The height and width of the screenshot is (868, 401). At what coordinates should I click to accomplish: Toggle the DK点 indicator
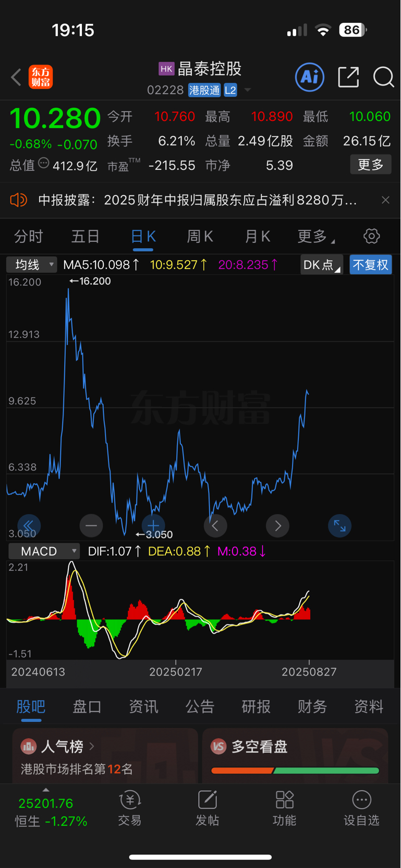[321, 265]
